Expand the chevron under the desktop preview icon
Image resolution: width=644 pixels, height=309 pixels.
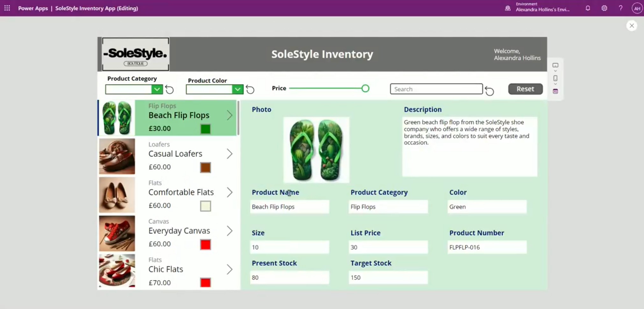[x=555, y=71]
